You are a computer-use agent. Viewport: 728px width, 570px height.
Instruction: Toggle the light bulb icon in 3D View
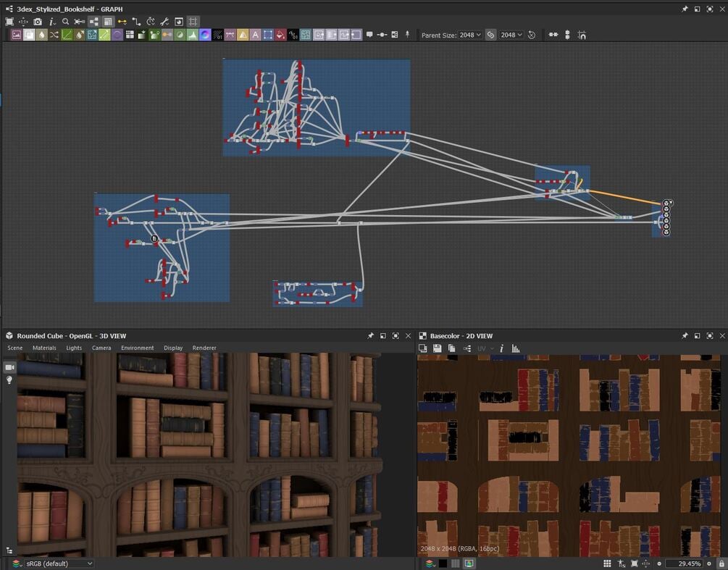click(9, 380)
